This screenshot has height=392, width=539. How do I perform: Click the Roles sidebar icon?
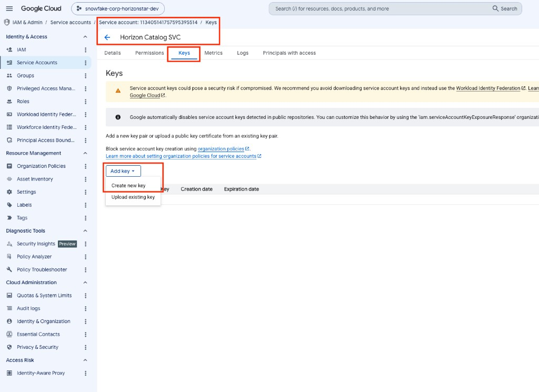pos(9,102)
